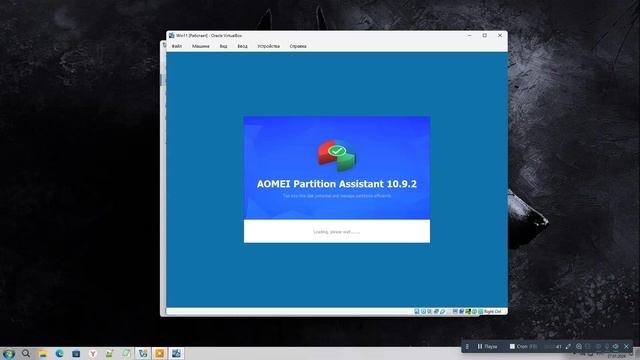
Task: Close the recorder control panel
Action: (x=627, y=347)
